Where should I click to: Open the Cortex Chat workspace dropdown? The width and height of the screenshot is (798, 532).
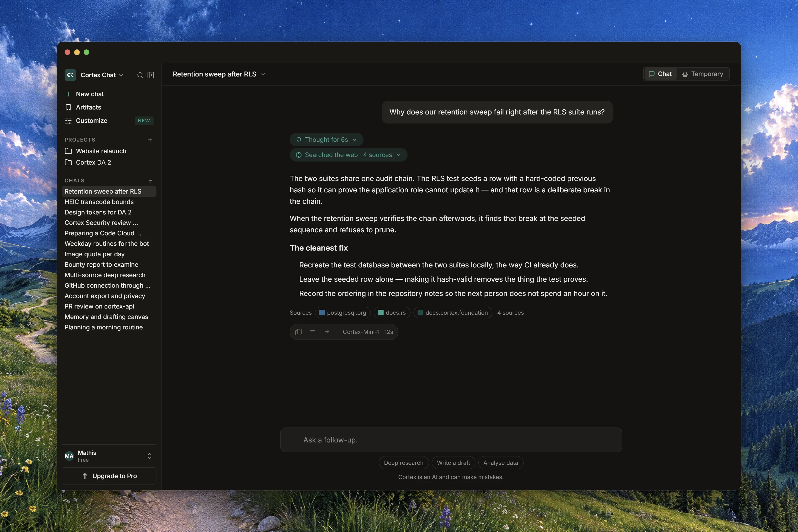[x=102, y=75]
